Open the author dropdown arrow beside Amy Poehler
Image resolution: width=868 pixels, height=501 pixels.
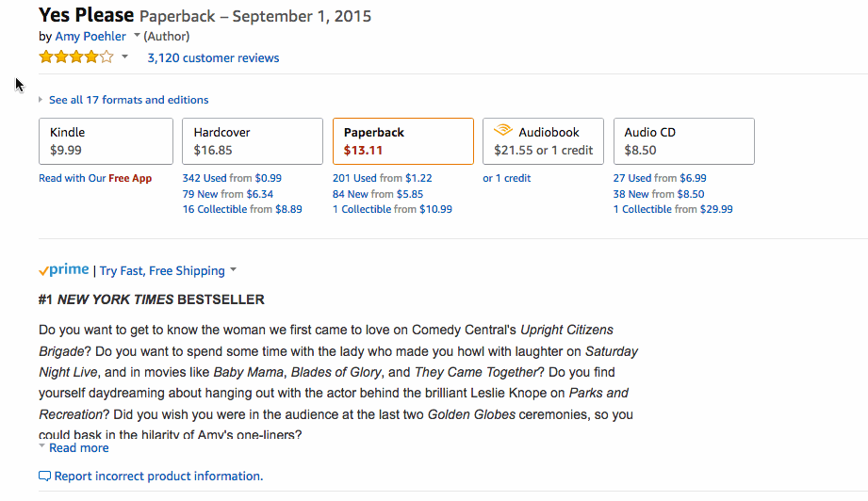pyautogui.click(x=137, y=36)
